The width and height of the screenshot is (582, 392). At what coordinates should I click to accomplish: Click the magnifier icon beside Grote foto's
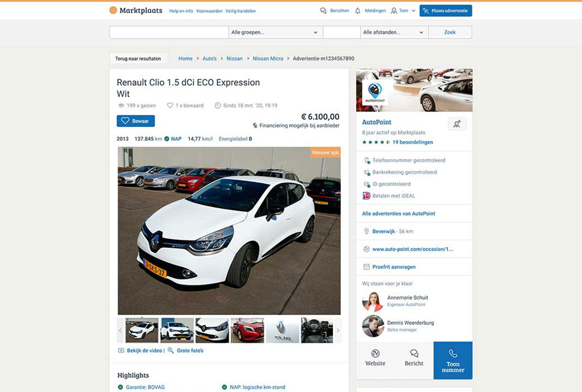click(x=171, y=351)
